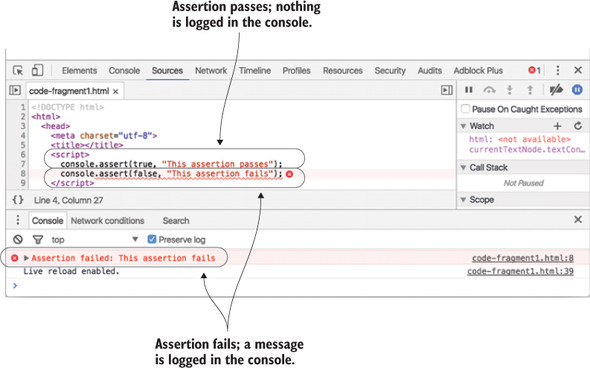Open the Security tab
590x368 pixels.
click(x=390, y=70)
